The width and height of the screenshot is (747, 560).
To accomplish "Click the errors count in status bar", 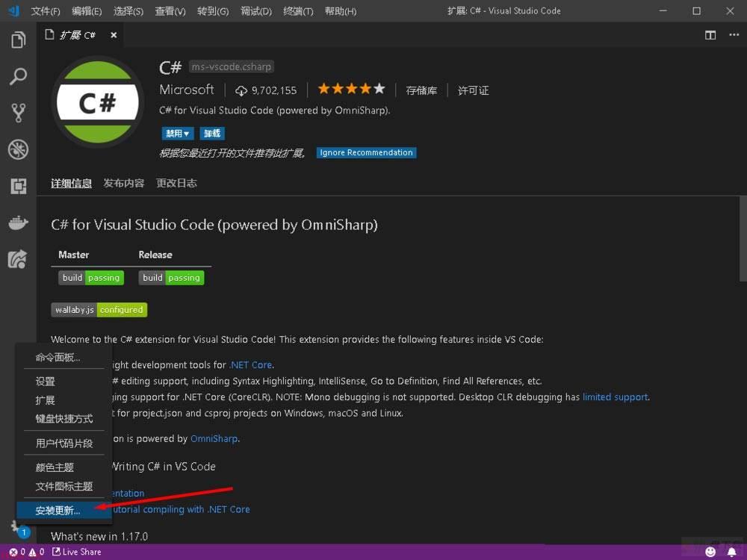I will click(17, 552).
